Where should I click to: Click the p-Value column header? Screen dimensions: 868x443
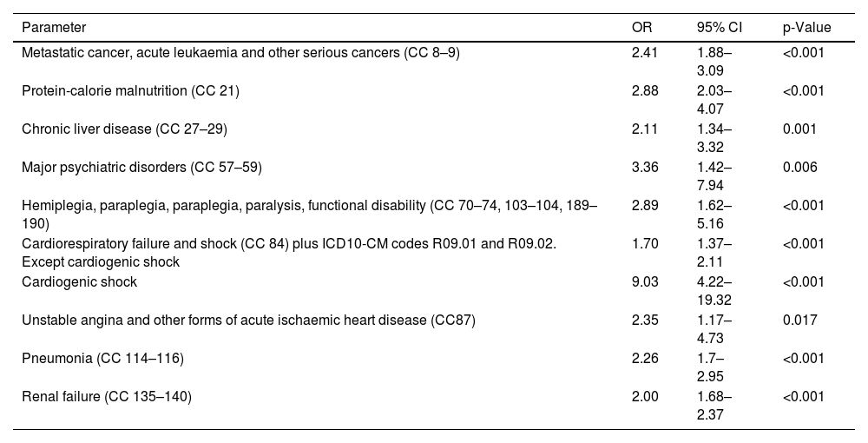[x=806, y=28]
